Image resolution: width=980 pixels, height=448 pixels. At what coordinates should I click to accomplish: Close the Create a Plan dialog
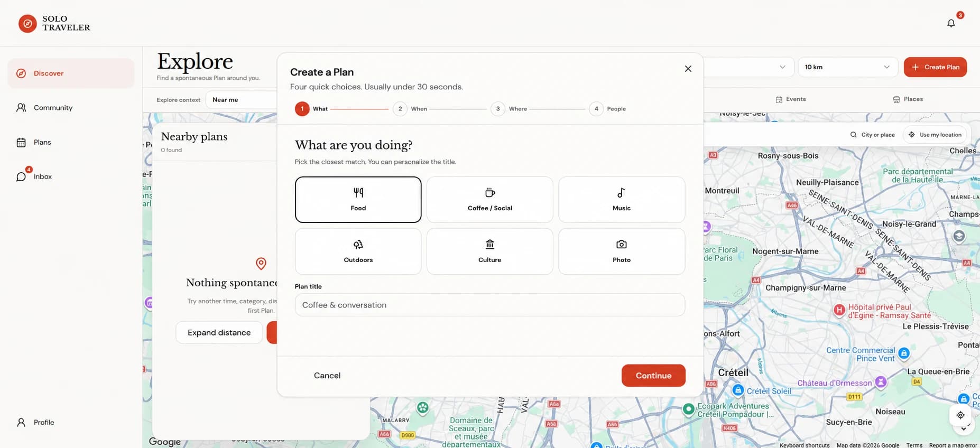click(x=688, y=69)
